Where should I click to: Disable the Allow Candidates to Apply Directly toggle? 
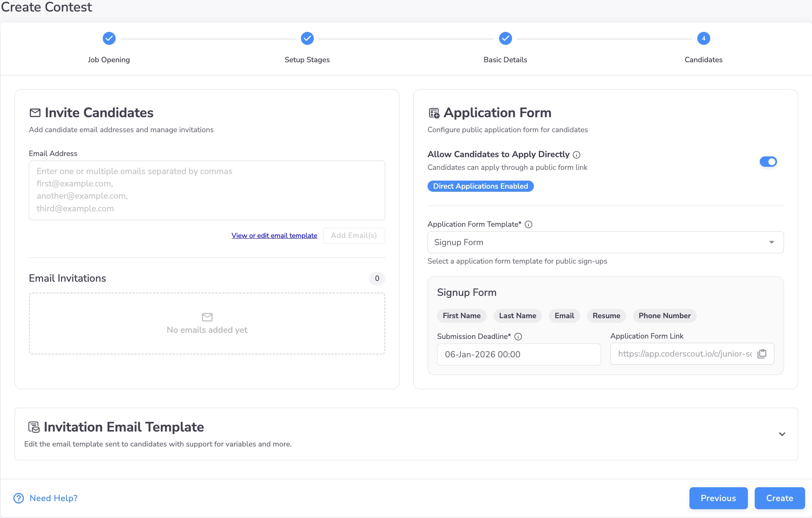768,162
